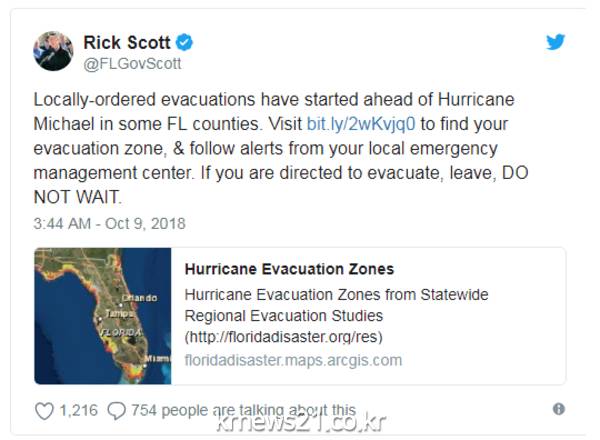Click the 3:44 AM - Oct 9, 2018 timestamp
Screen dimensions: 600x440
coord(109,223)
